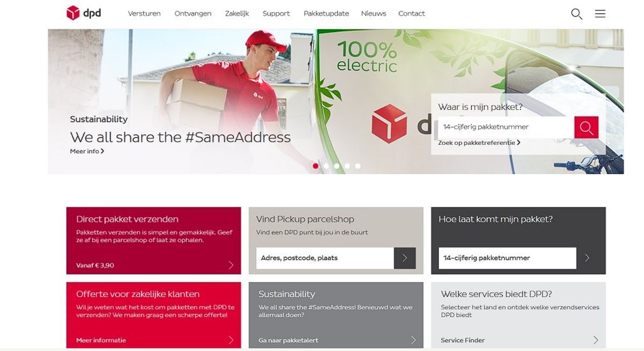The width and height of the screenshot is (644, 351).
Task: Click Meer info under #SameAddress banner
Action: [x=87, y=151]
